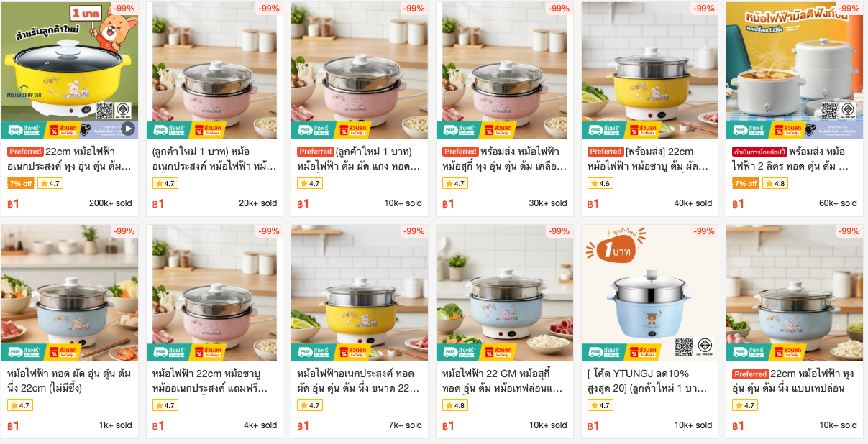This screenshot has width=868, height=444.
Task: Click the ฿1 price on the 4k+ sold item
Action: point(158,425)
